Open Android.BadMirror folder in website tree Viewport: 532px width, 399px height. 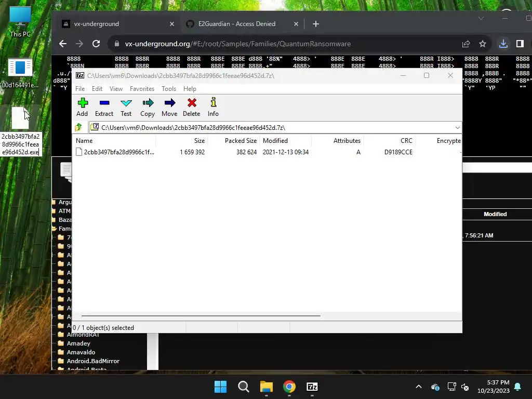coord(93,361)
